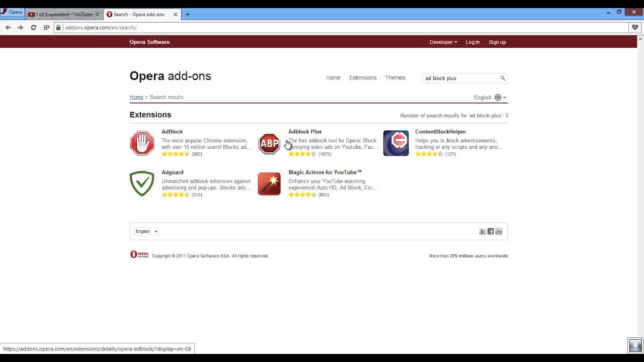Image resolution: width=644 pixels, height=362 pixels.
Task: Open the AdBlock extension title
Action: pyautogui.click(x=172, y=132)
